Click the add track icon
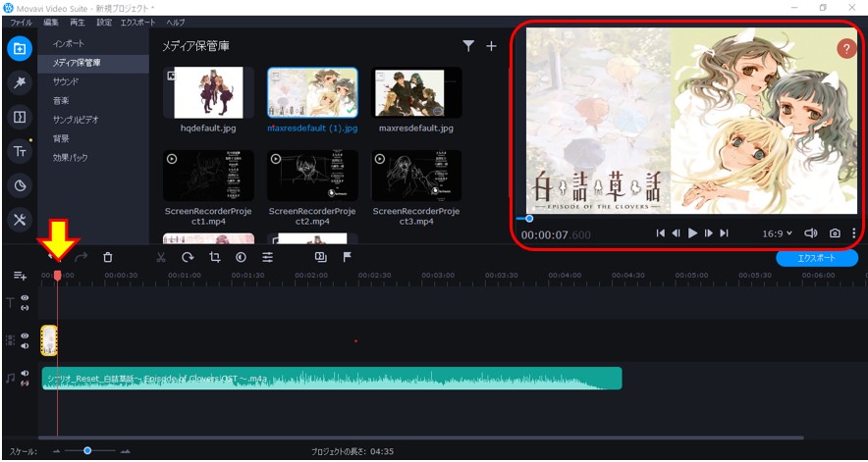This screenshot has height=462, width=868. tap(20, 275)
